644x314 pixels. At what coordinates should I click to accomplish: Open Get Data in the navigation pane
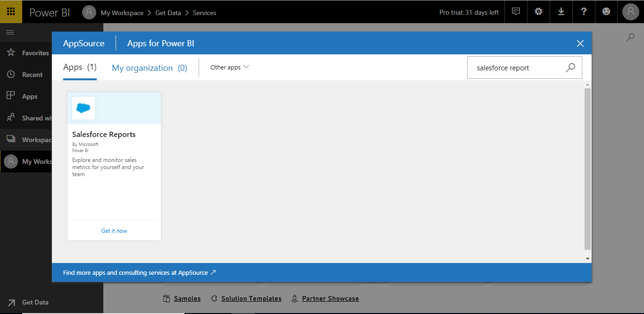click(x=35, y=302)
